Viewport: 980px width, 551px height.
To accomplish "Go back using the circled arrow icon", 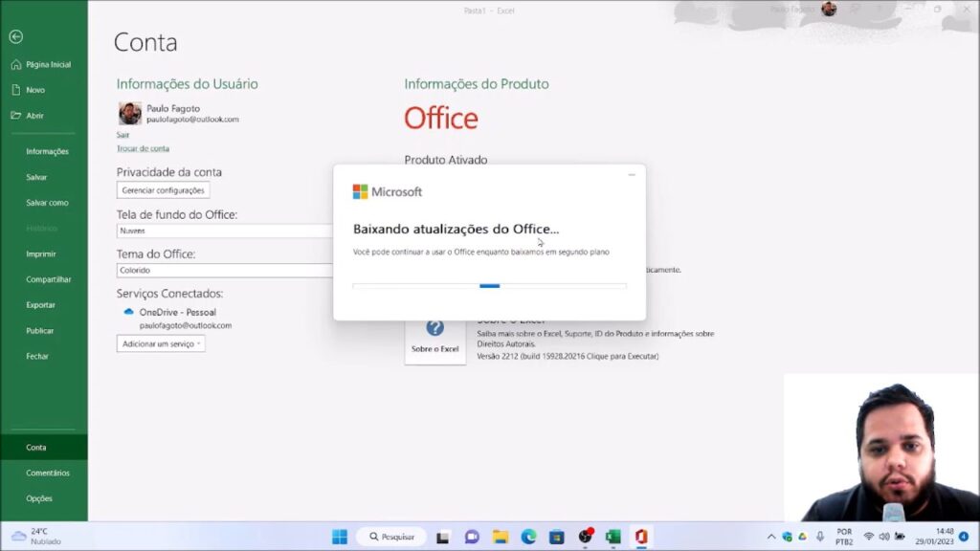I will [16, 37].
